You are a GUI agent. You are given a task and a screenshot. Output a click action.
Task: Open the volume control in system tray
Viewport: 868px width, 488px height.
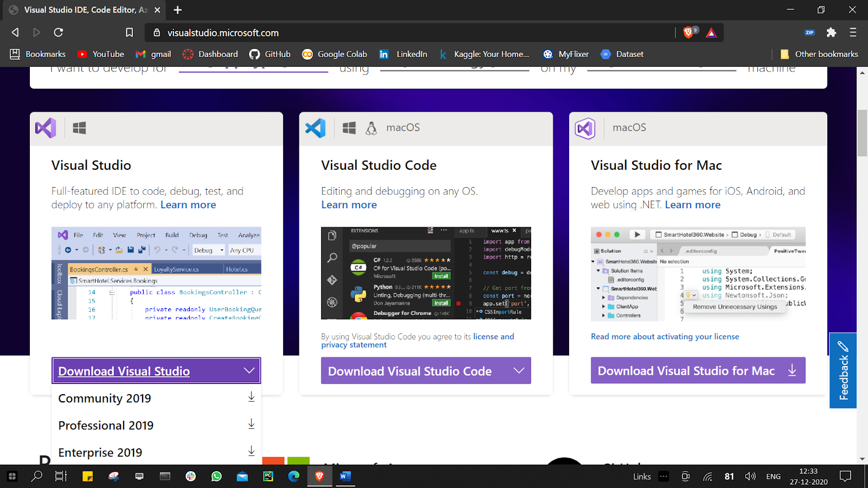tap(750, 476)
